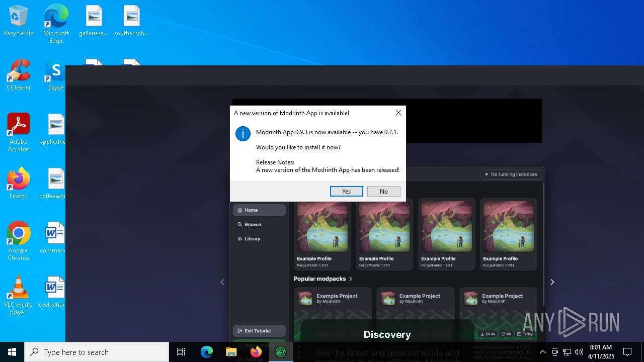This screenshot has width=644, height=362.
Task: Open the VLC media player desktop shortcut
Action: [x=19, y=296]
